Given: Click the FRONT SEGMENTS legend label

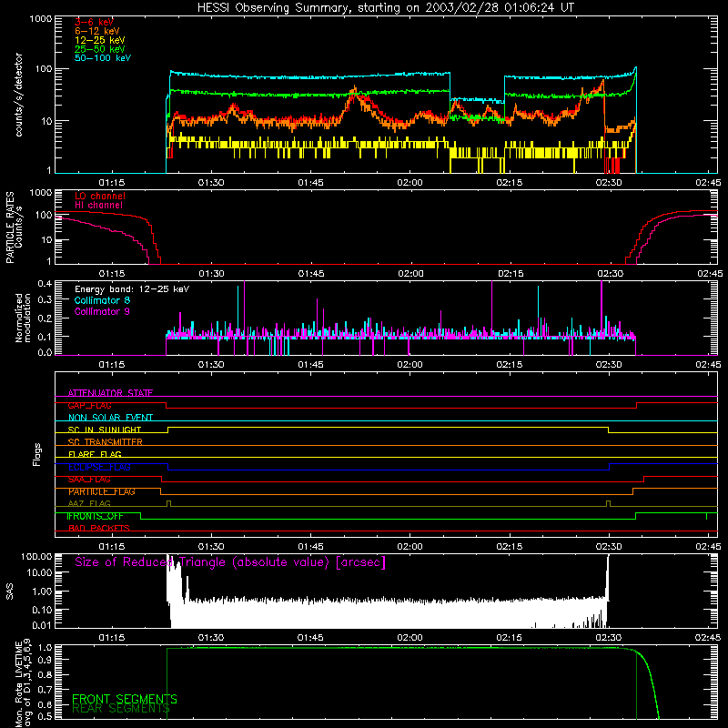Looking at the screenshot, I should [125, 699].
